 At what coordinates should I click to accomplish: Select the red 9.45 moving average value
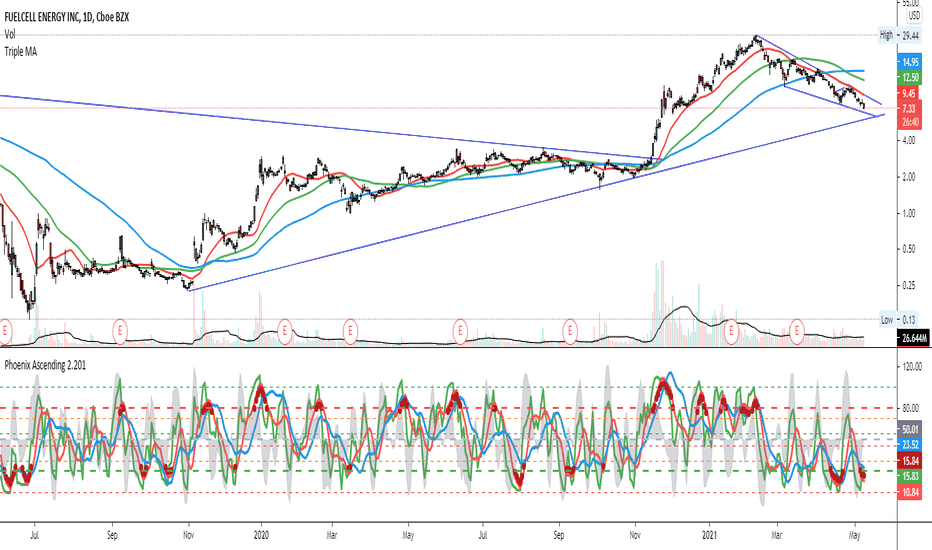tap(909, 93)
